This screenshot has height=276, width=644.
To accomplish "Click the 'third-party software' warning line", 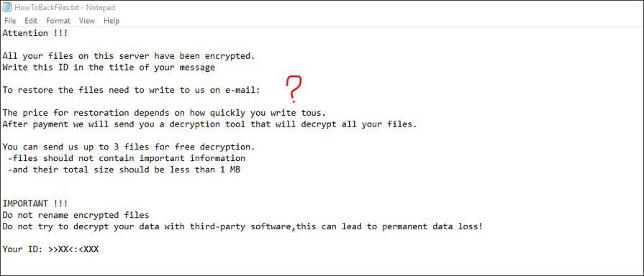I will (242, 226).
